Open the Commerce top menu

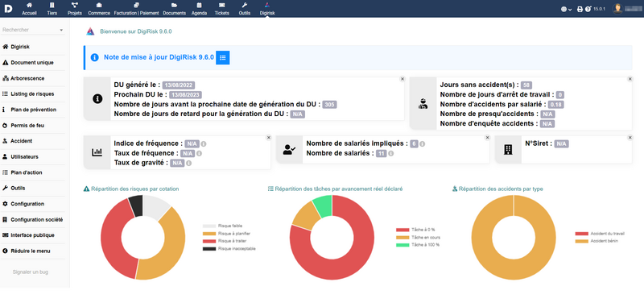(99, 9)
